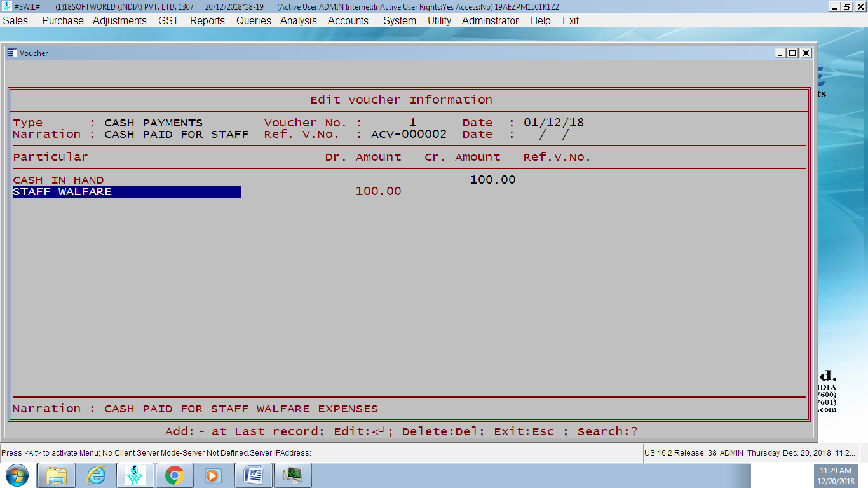Restore down the main application window

click(x=847, y=6)
